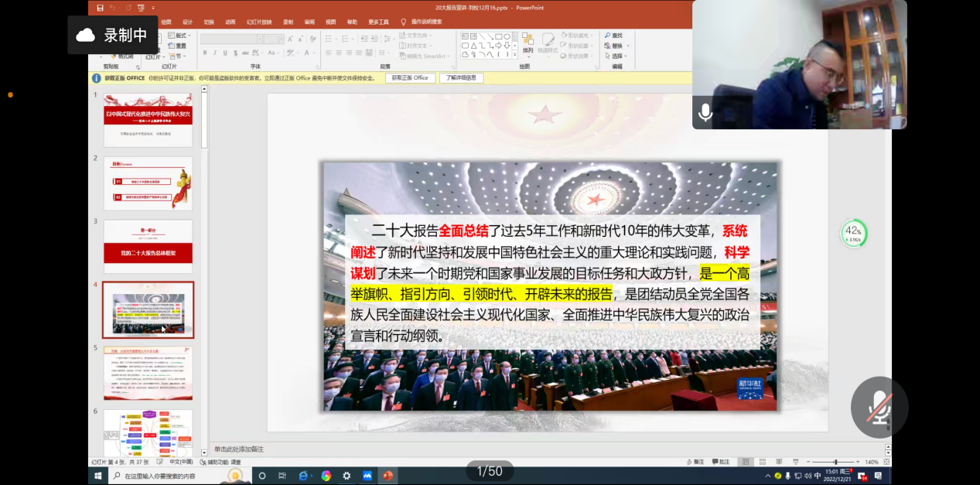
Task: Toggle Bold text formatting
Action: pos(205,53)
